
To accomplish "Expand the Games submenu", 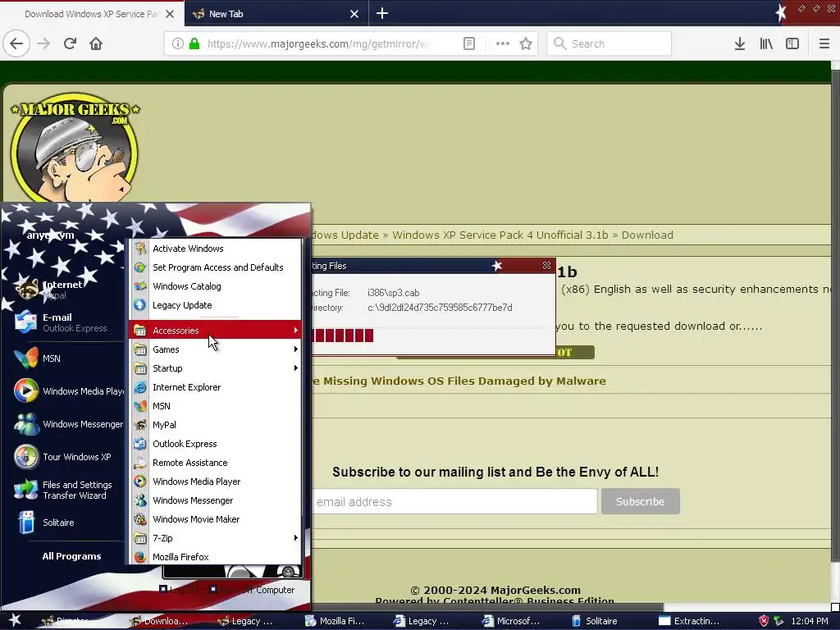I will (215, 349).
